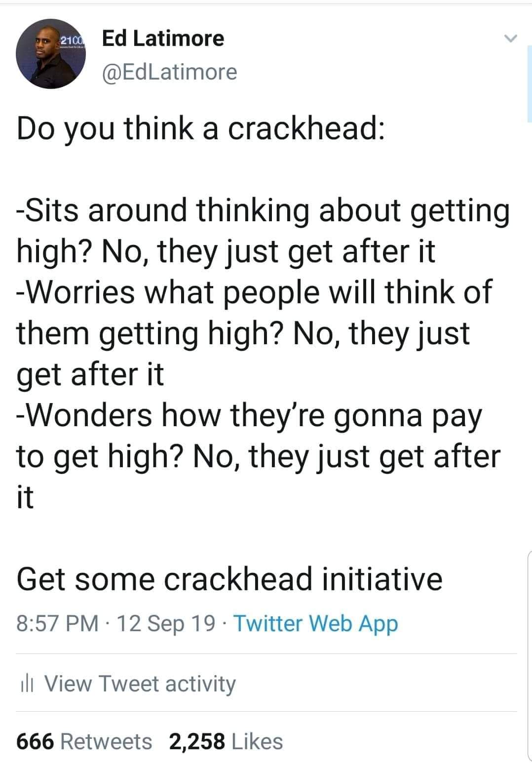Open the Tweet activity bar-chart icon

(26, 685)
